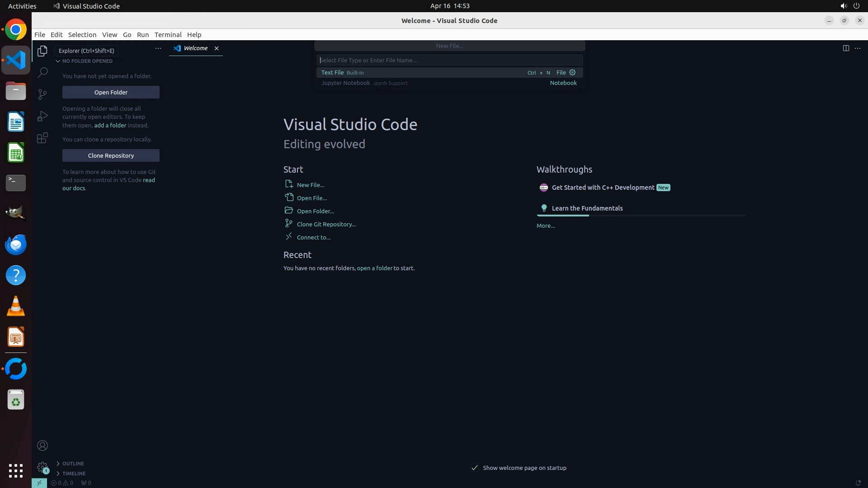Screen dimensions: 868x488
Task: Collapse the No Folder Opened section
Action: coord(58,61)
